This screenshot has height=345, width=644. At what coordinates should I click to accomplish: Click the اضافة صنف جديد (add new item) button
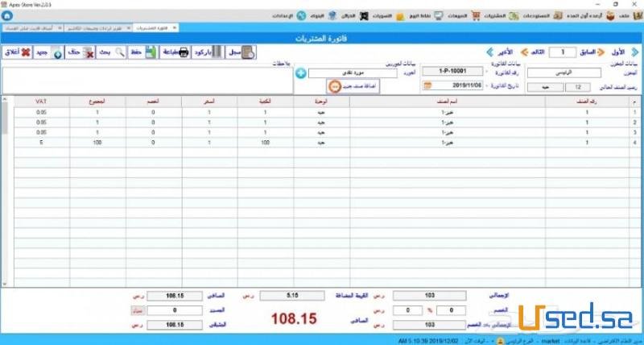(353, 87)
